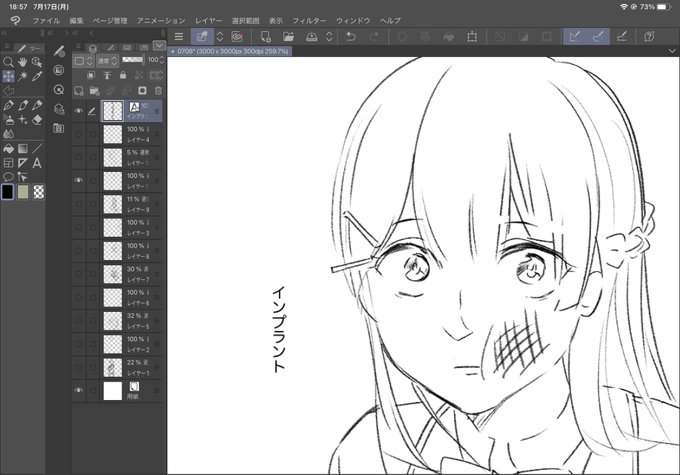Select the Airbrush tool
This screenshot has width=680, height=475.
(x=8, y=120)
